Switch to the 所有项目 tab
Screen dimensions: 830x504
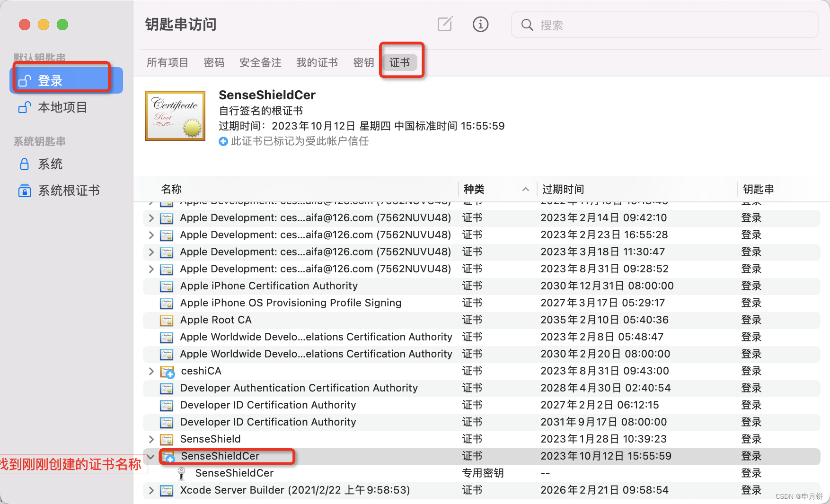[x=168, y=62]
